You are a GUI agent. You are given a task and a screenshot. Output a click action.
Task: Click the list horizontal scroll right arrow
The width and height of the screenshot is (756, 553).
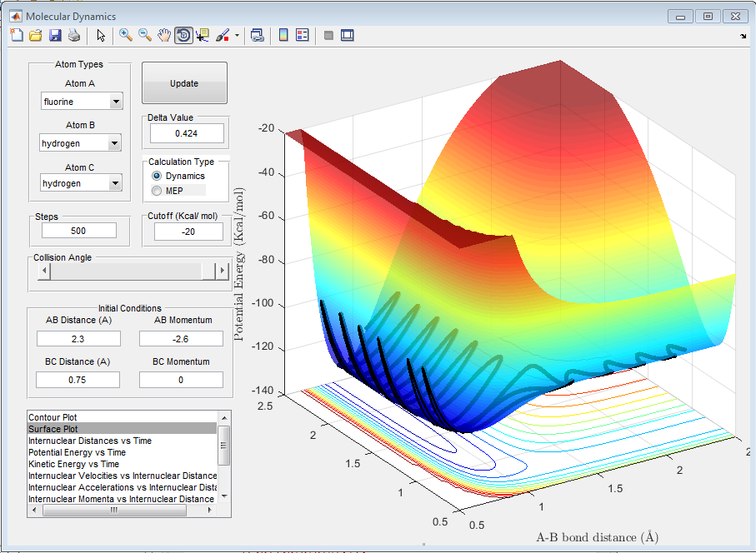[210, 510]
